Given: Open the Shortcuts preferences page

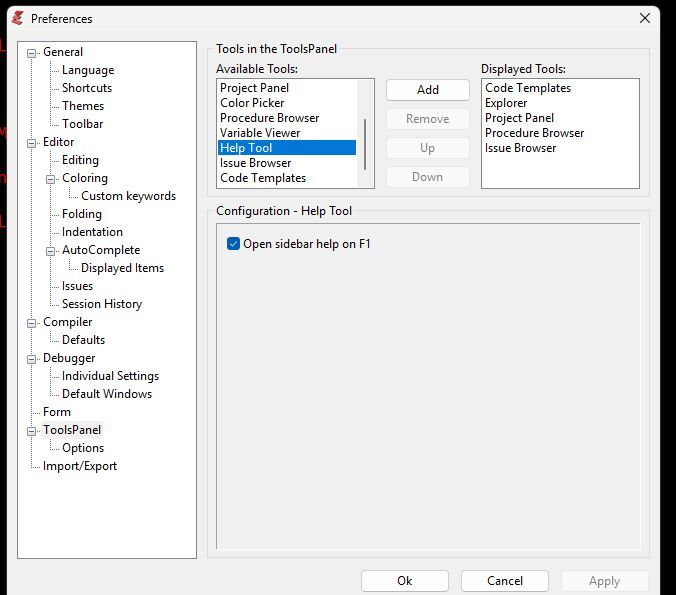Looking at the screenshot, I should click(87, 88).
